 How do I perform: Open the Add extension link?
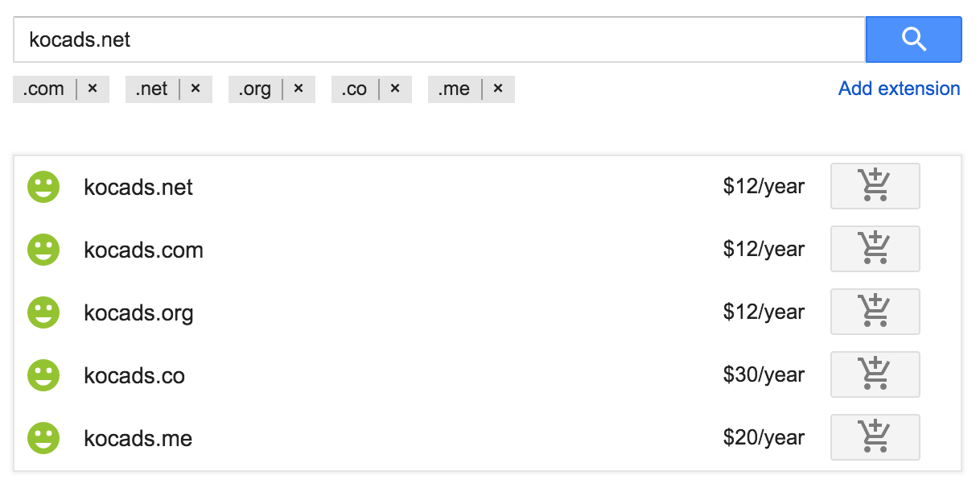[900, 89]
